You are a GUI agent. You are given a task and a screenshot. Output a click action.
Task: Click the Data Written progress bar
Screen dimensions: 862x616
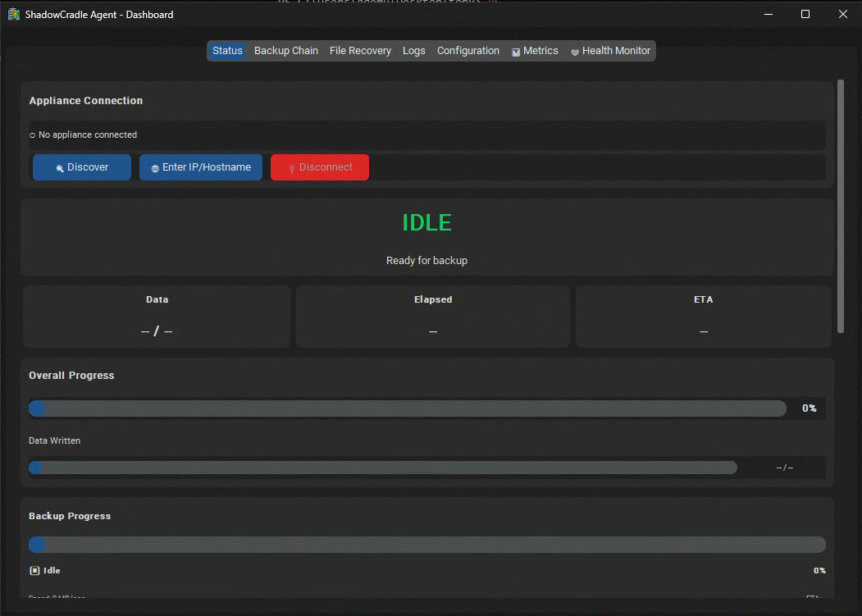coord(383,468)
